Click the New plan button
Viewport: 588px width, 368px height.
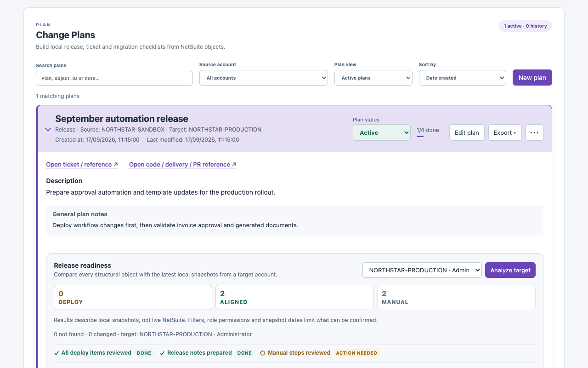[x=532, y=78]
